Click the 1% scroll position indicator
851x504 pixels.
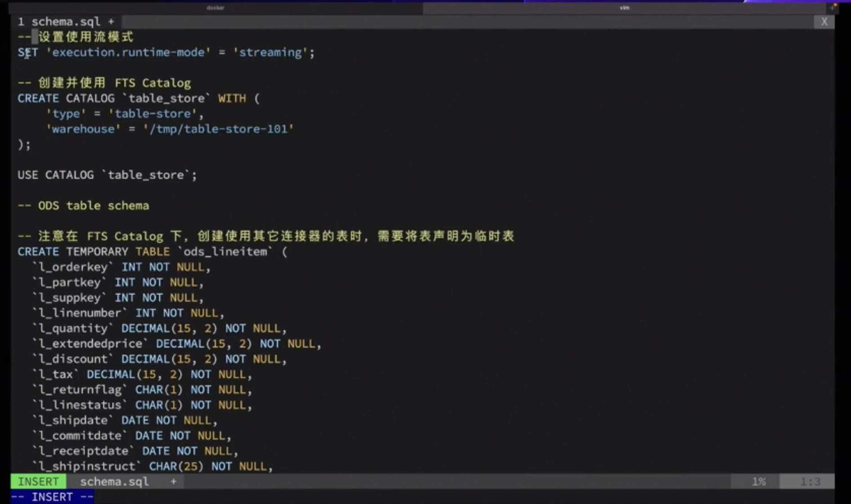click(758, 481)
